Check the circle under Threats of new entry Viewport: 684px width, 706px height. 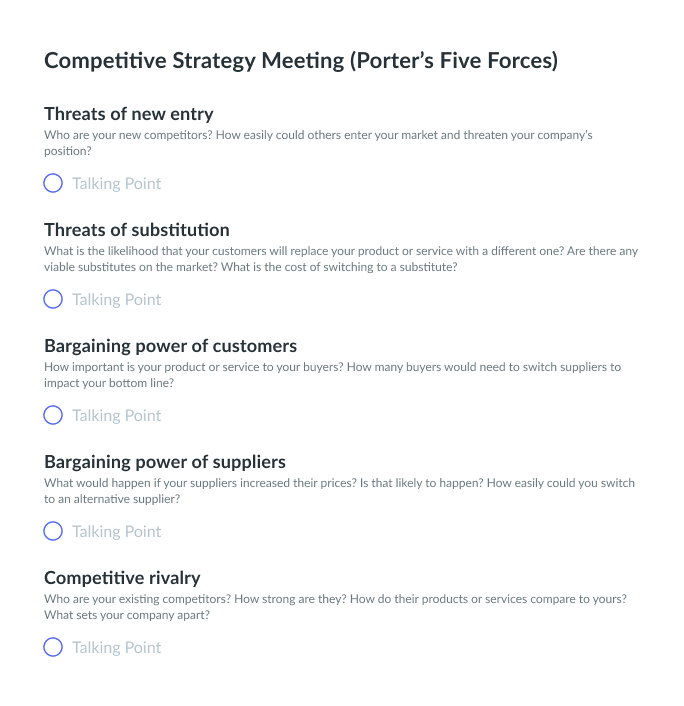click(53, 183)
